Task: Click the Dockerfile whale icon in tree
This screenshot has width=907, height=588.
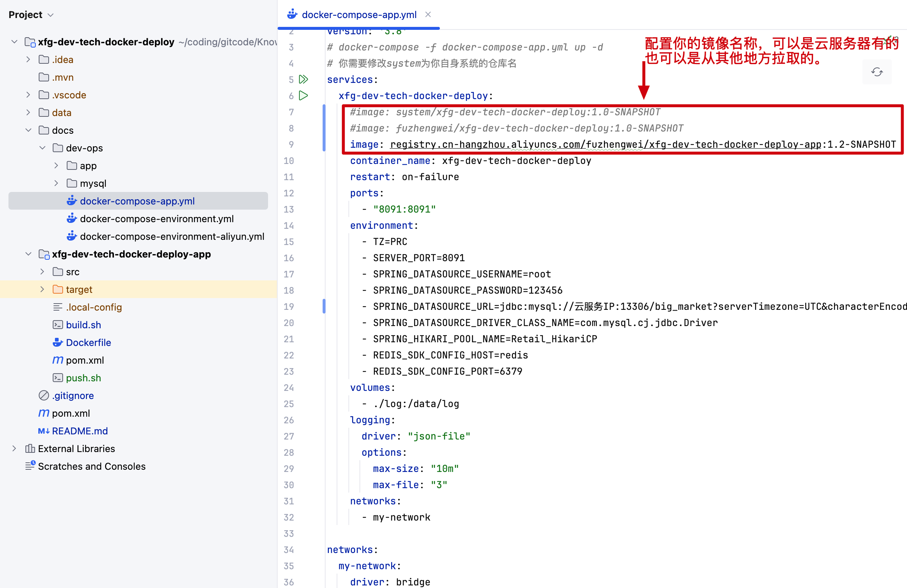Action: pos(58,342)
